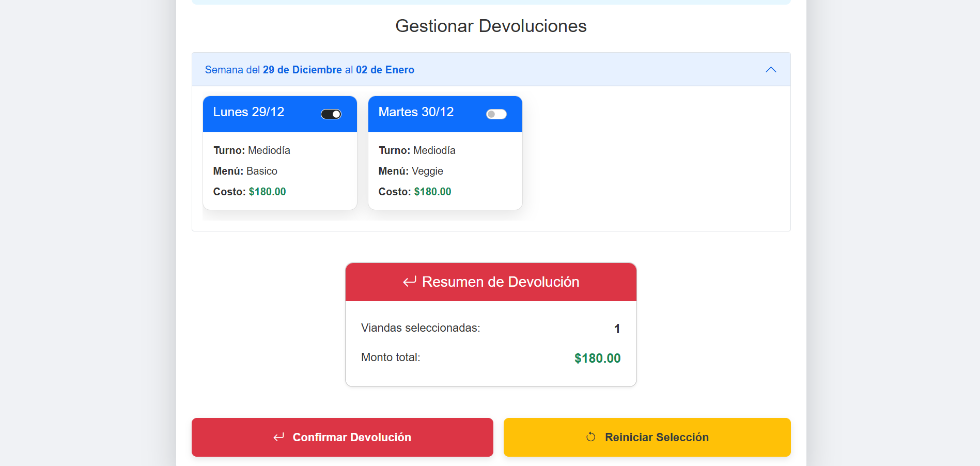Screen dimensions: 980x466
Task: Click the Monto total amount of $180.00
Action: [597, 357]
